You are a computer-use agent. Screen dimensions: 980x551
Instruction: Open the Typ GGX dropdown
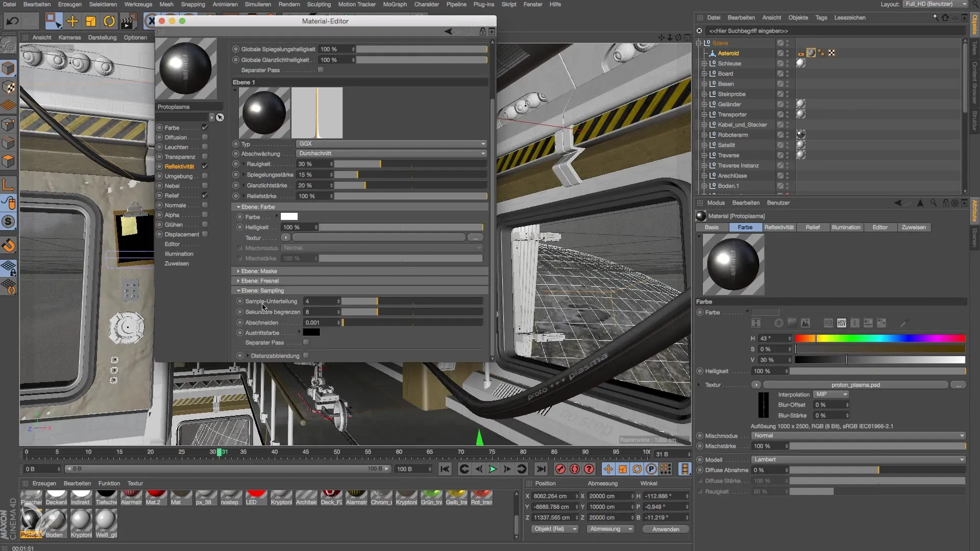391,144
